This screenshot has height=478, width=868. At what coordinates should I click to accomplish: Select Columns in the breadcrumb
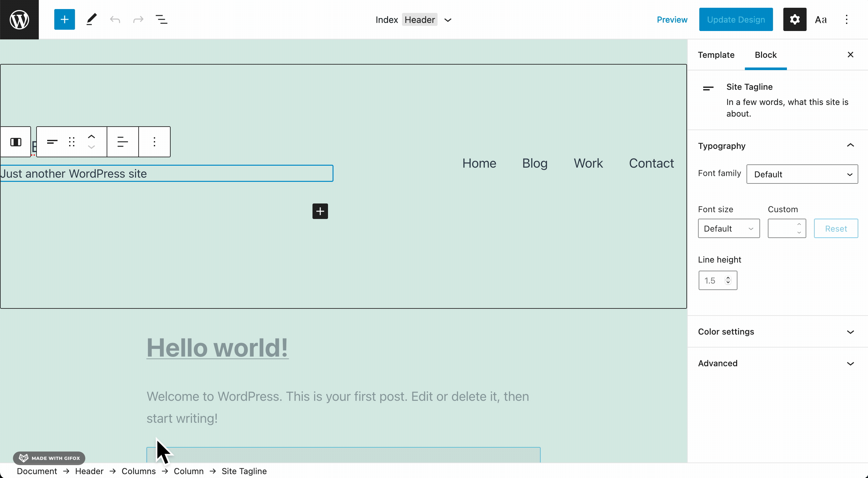pos(139,471)
